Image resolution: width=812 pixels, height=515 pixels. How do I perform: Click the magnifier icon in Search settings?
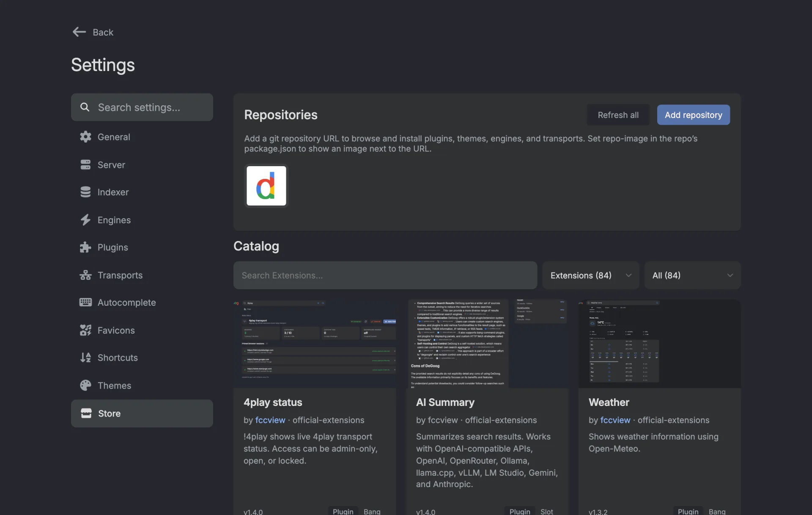click(x=85, y=107)
